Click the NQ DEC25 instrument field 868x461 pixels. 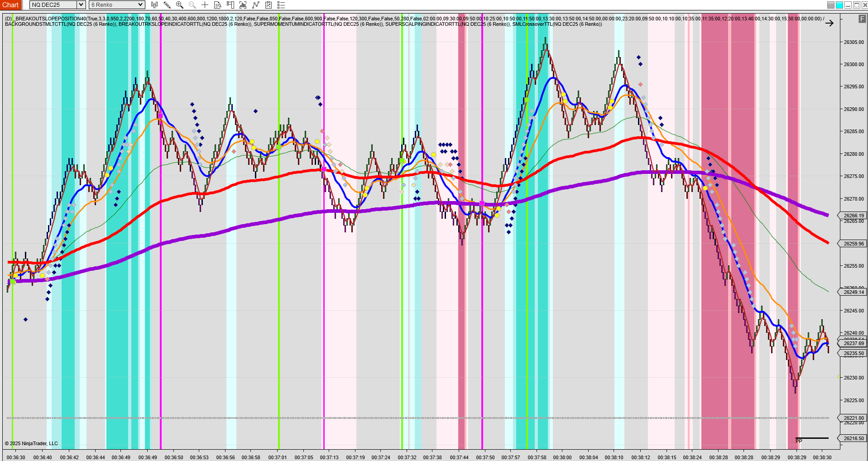(53, 5)
